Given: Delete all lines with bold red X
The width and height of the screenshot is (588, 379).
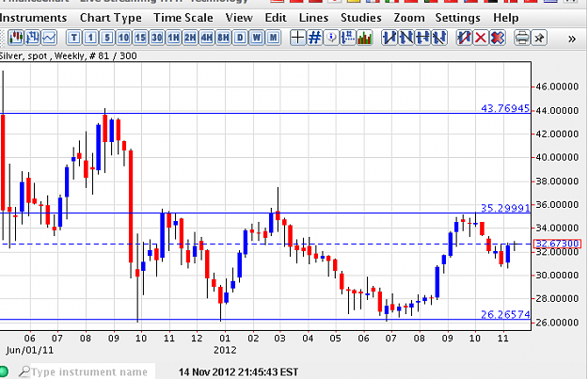Looking at the screenshot, I should [x=498, y=38].
